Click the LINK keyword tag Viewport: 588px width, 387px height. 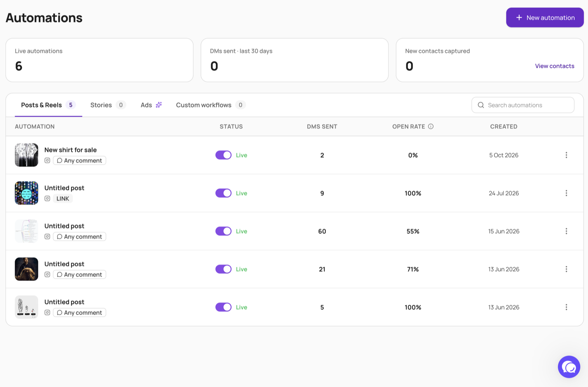[63, 198]
